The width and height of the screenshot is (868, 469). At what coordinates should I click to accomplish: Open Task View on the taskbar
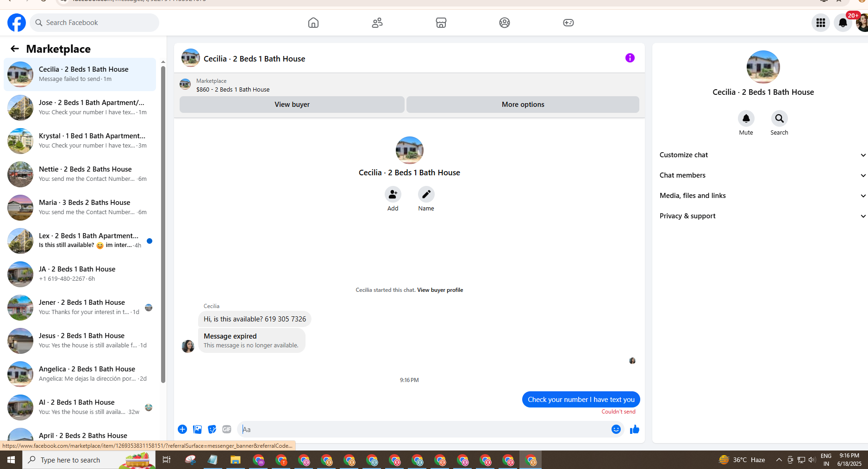167,460
